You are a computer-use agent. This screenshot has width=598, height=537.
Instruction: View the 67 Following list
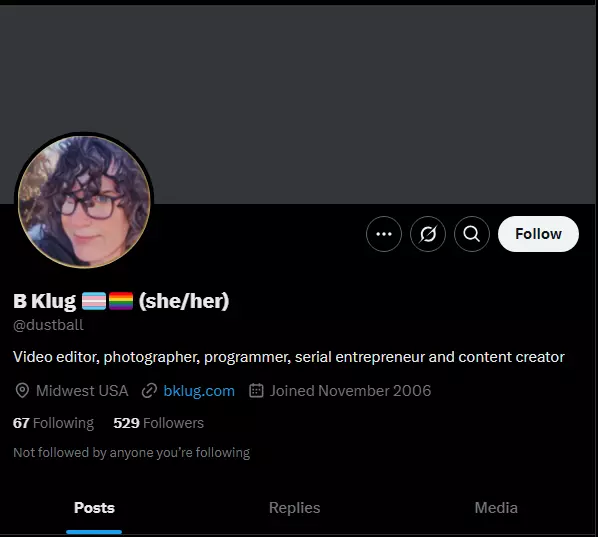(53, 423)
